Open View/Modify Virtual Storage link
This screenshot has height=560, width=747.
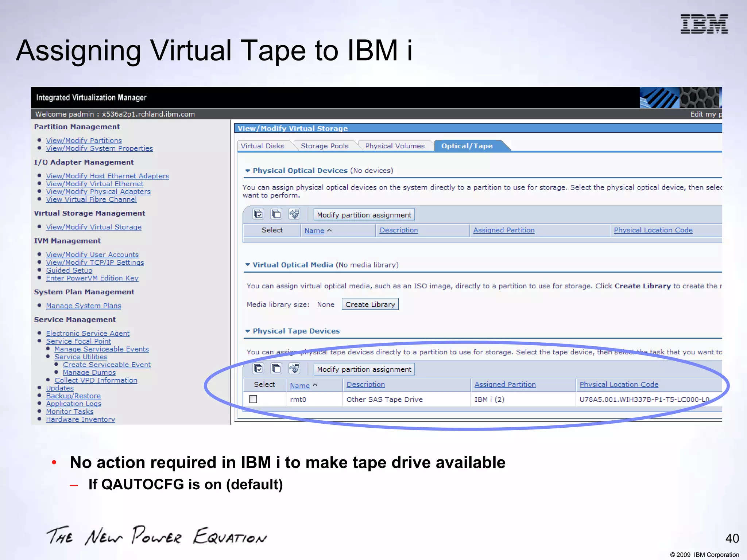[x=94, y=227]
